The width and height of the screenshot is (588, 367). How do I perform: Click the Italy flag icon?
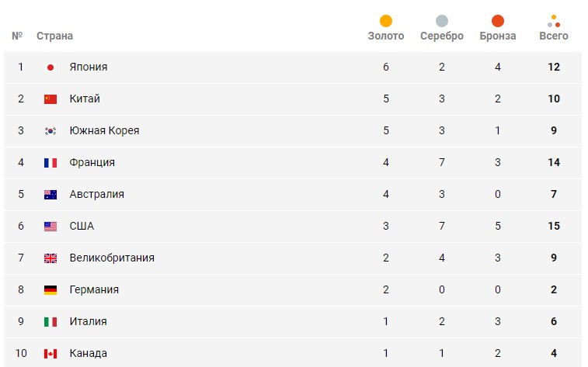50,322
